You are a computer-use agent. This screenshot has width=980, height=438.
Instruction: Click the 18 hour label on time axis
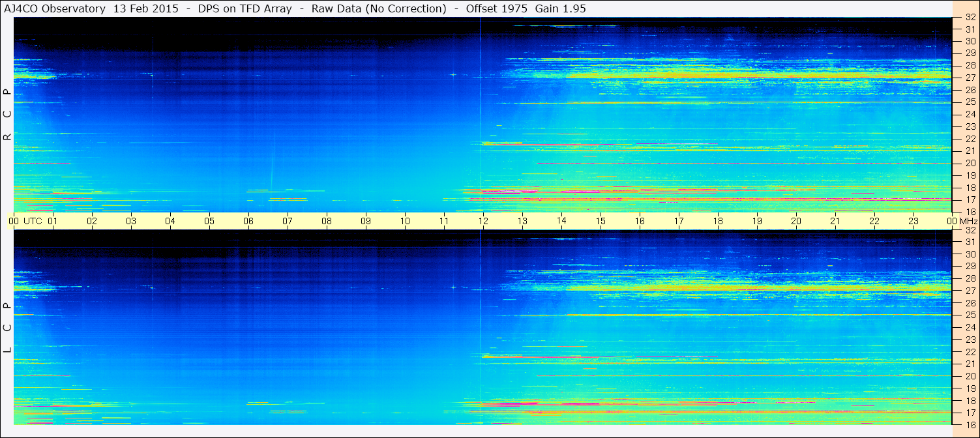(x=717, y=221)
